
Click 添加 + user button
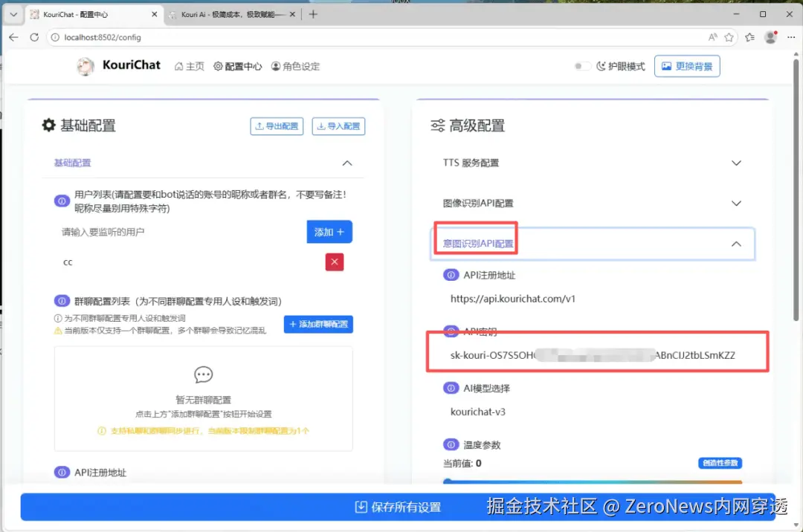pos(329,232)
